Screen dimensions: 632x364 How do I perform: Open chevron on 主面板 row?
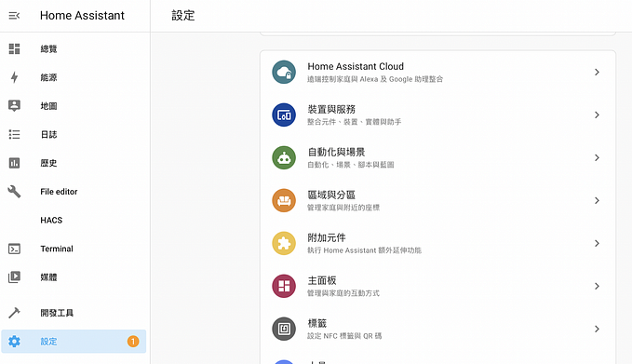coord(597,286)
